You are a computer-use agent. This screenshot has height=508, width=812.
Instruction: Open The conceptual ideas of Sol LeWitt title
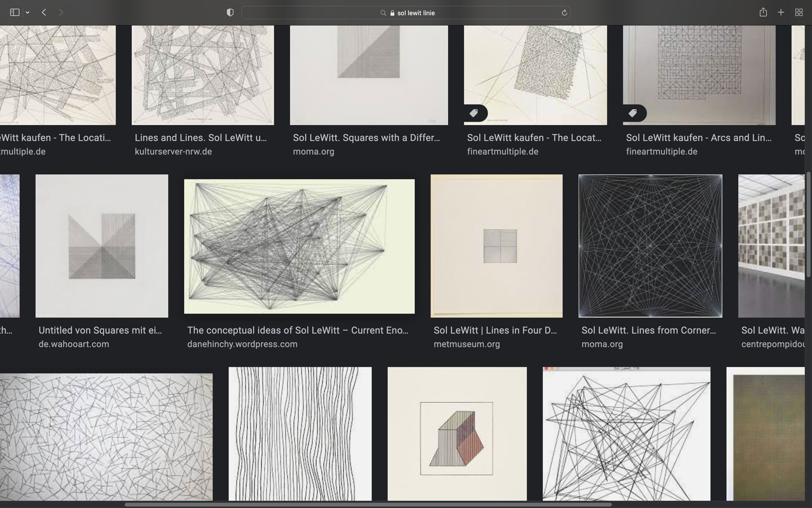[x=298, y=330]
